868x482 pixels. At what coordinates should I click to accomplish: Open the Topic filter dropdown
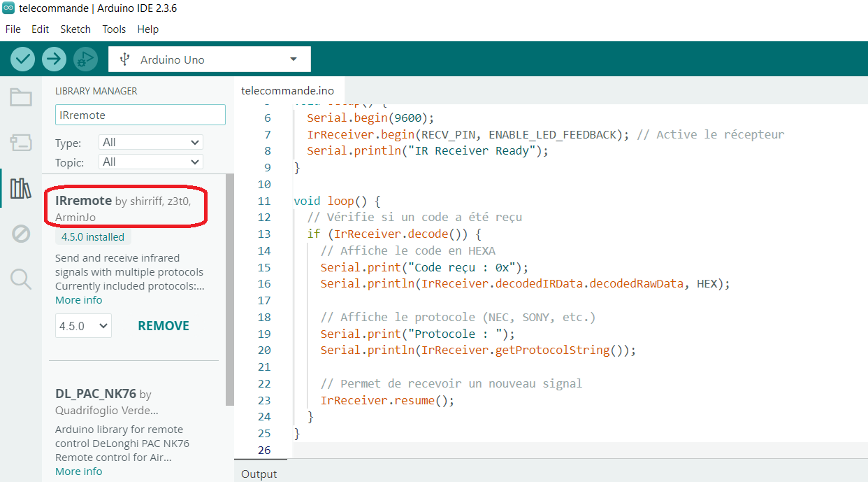click(x=151, y=162)
